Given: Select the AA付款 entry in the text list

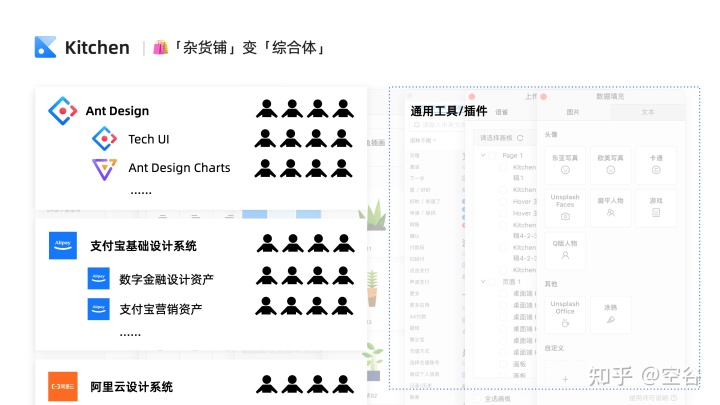Looking at the screenshot, I should pos(418,316).
